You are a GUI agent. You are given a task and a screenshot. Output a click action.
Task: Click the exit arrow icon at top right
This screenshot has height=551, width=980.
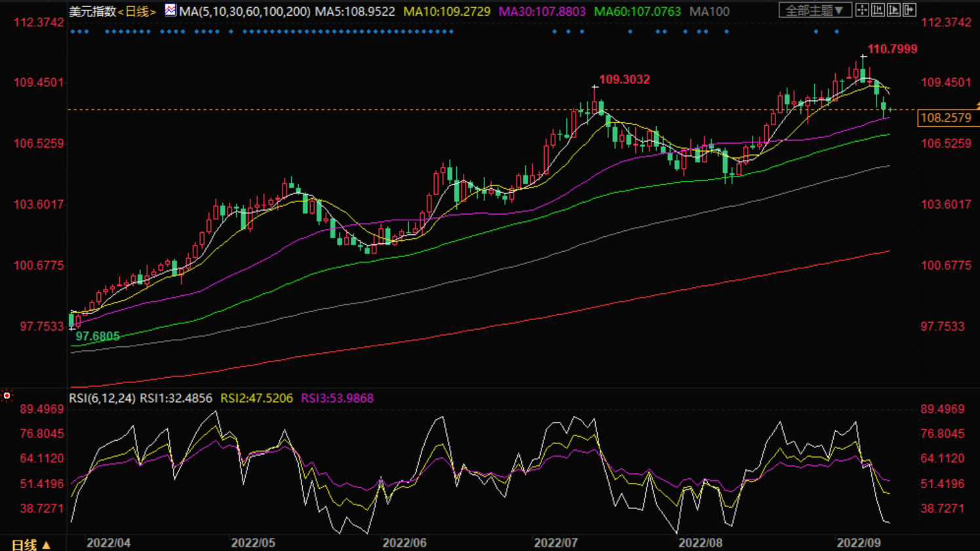point(909,10)
